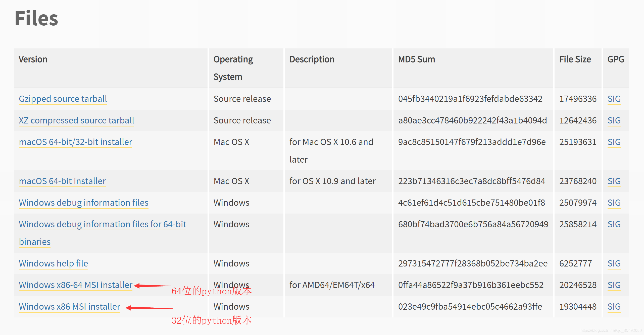Open the XZ compressed source tarball link
Screen dimensions: 644x335
tap(76, 120)
